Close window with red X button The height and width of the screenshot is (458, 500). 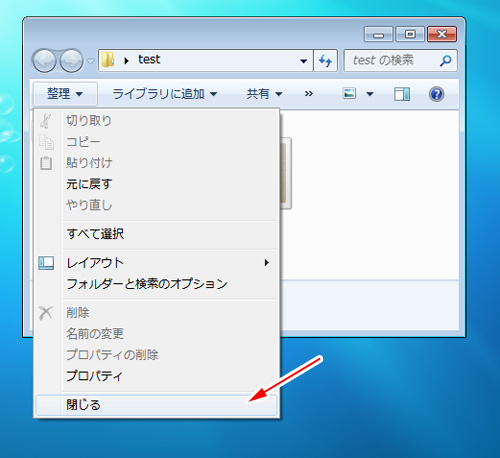442,34
